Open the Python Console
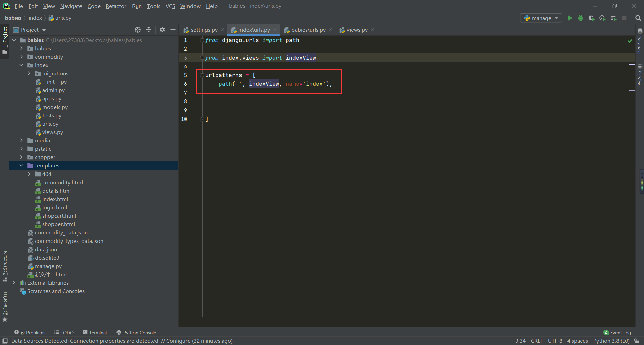The image size is (644, 345). pyautogui.click(x=136, y=333)
